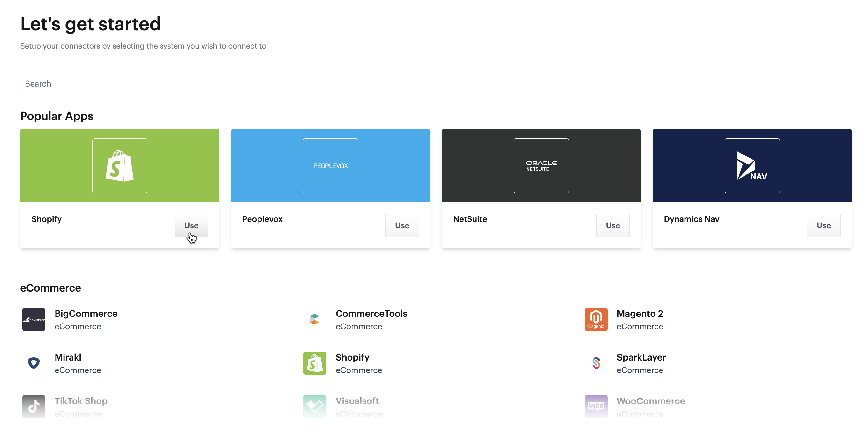Select the WooCommerce icon

pos(596,407)
